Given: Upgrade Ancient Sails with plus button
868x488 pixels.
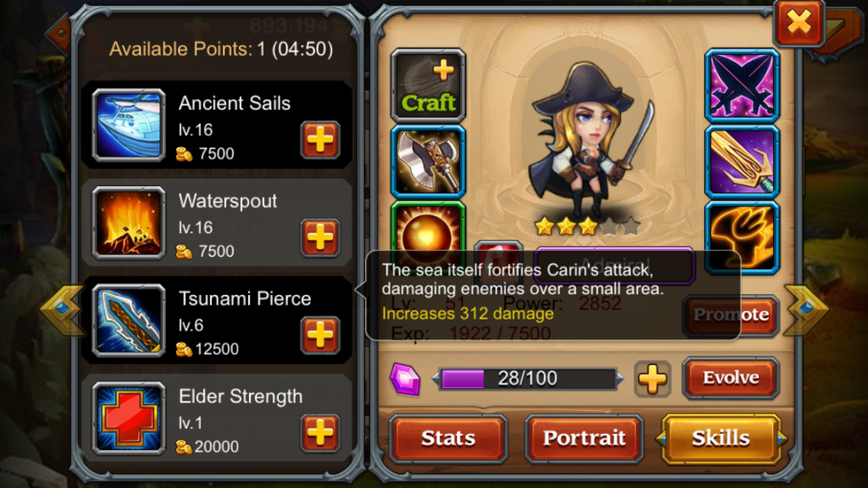Looking at the screenshot, I should coord(320,140).
